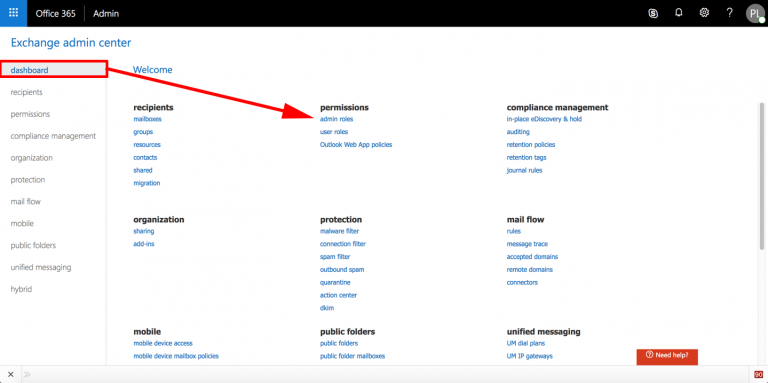Open the settings gear
The image size is (768, 383).
pyautogui.click(x=704, y=13)
